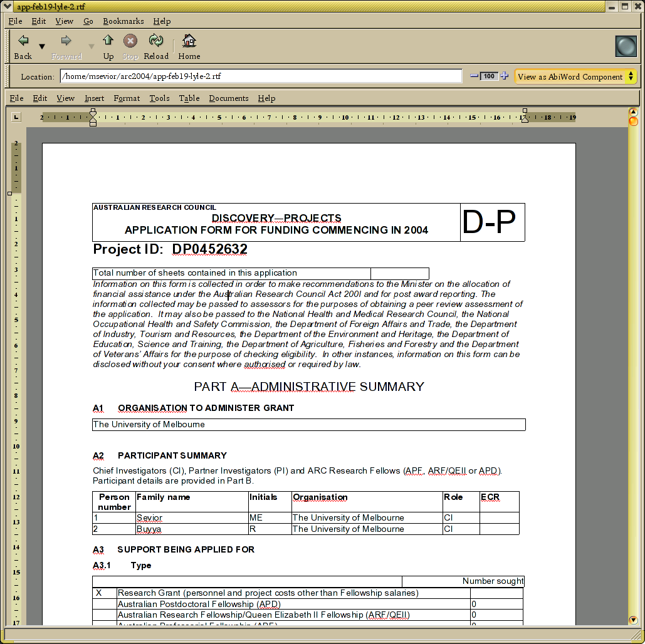Click the zoom percentage field showing 100
Image resolution: width=645 pixels, height=644 pixels.
[x=490, y=76]
